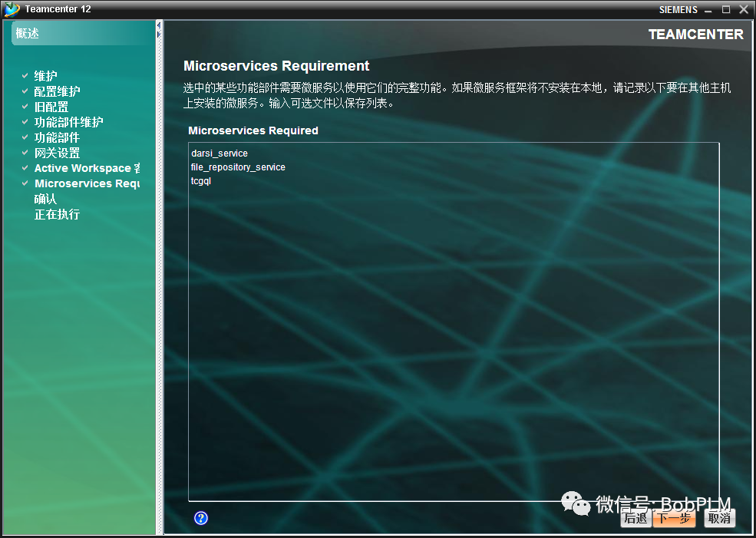Maximize the Teamcenter 12 window

click(726, 9)
